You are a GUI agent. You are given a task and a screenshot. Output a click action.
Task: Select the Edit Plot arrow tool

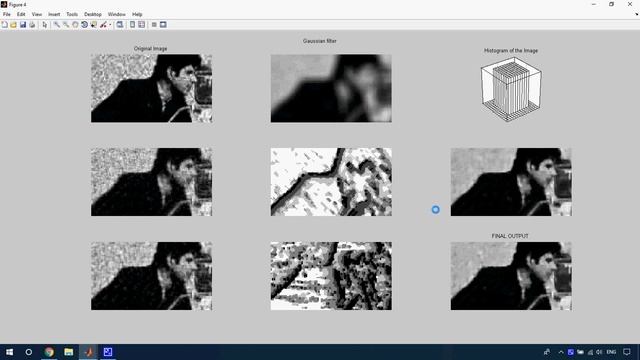[x=44, y=25]
